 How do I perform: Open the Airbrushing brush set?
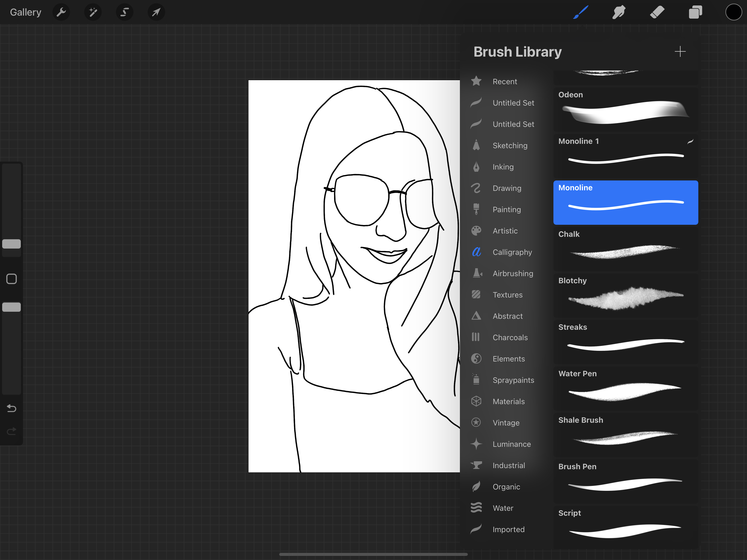pyautogui.click(x=513, y=274)
